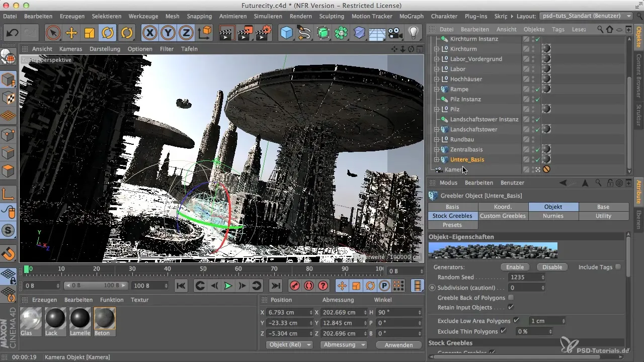Toggle the Y axis lock
This screenshot has width=644, height=362.
click(x=168, y=33)
